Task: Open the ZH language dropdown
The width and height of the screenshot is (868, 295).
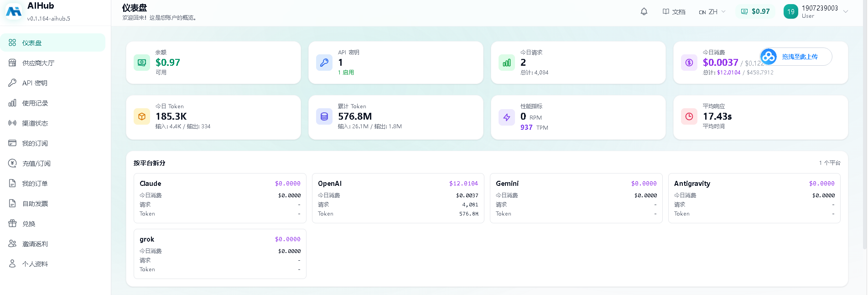Action: [712, 11]
